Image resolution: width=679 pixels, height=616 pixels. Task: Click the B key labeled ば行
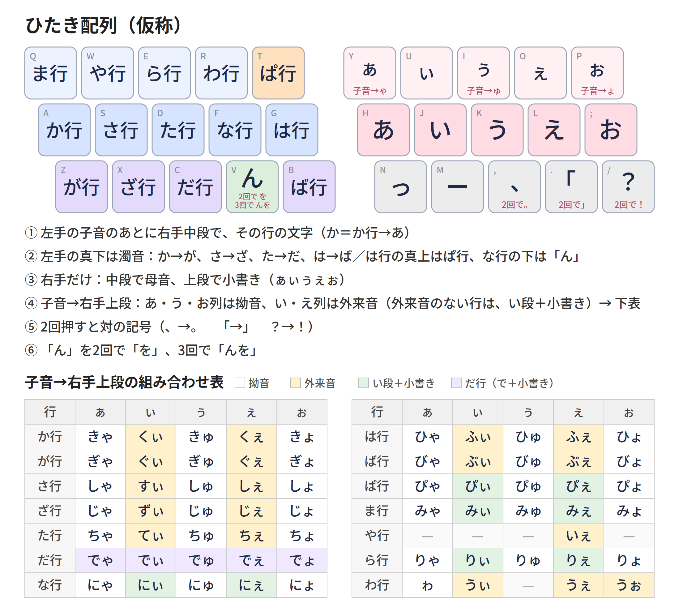[309, 187]
